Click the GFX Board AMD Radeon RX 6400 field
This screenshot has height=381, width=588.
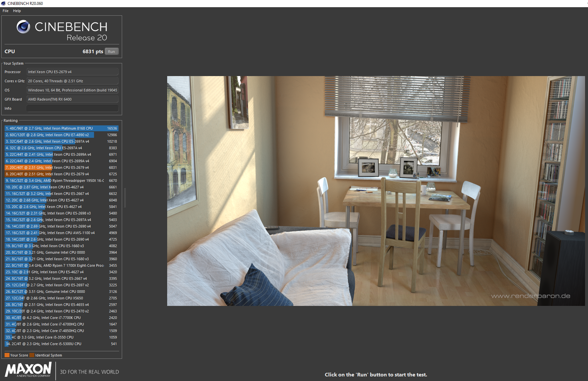(x=72, y=99)
